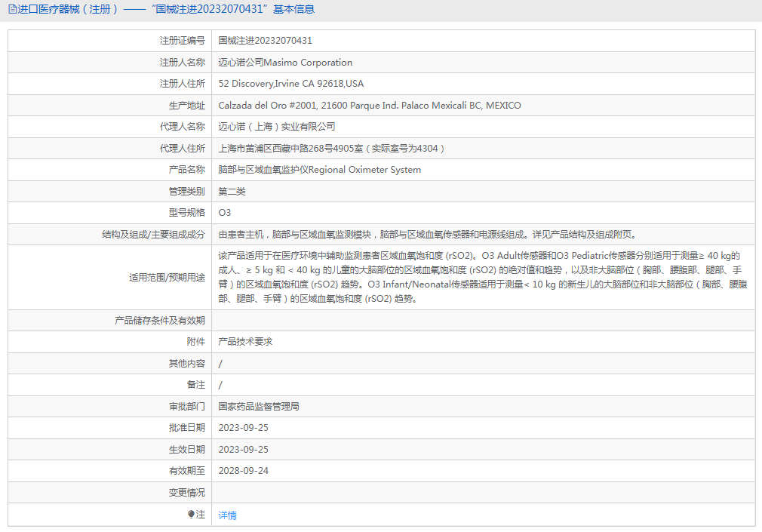This screenshot has height=532, width=762.
Task: Select the 型号规格 label
Action: coord(186,213)
